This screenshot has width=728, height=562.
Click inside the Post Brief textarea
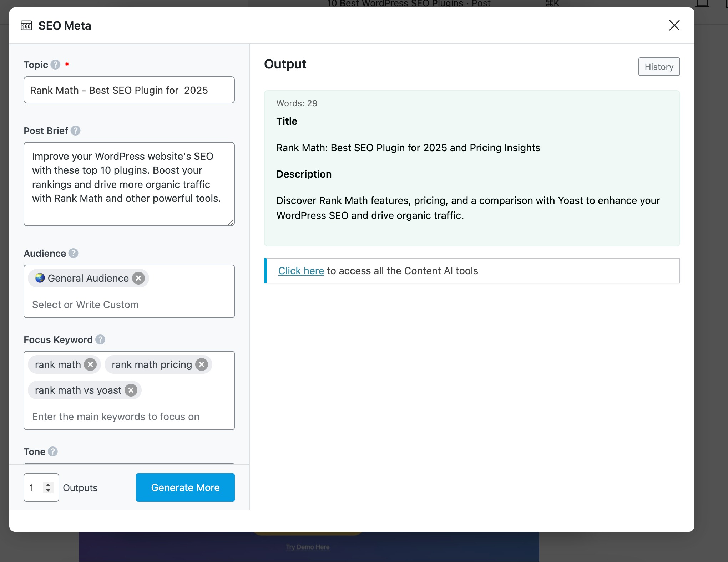[129, 184]
